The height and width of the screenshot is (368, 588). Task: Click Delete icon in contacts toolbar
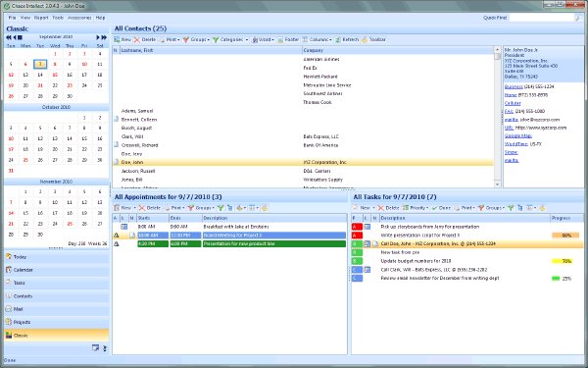(x=137, y=40)
